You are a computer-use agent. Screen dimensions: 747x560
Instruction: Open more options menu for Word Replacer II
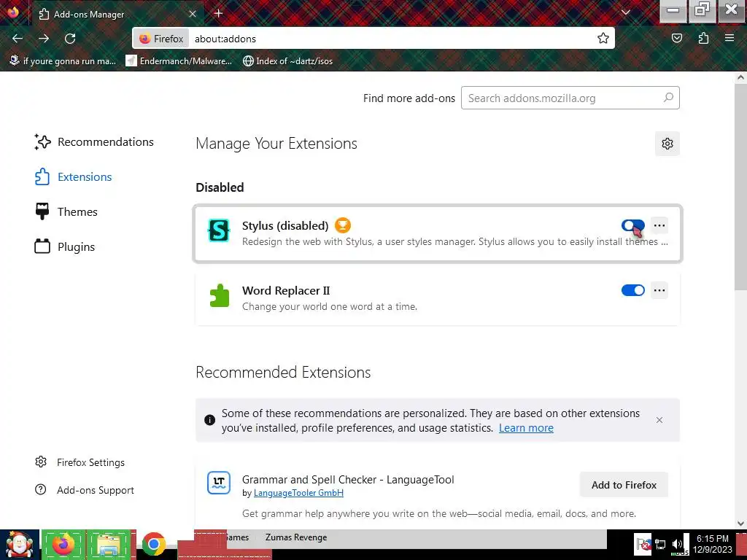point(659,290)
